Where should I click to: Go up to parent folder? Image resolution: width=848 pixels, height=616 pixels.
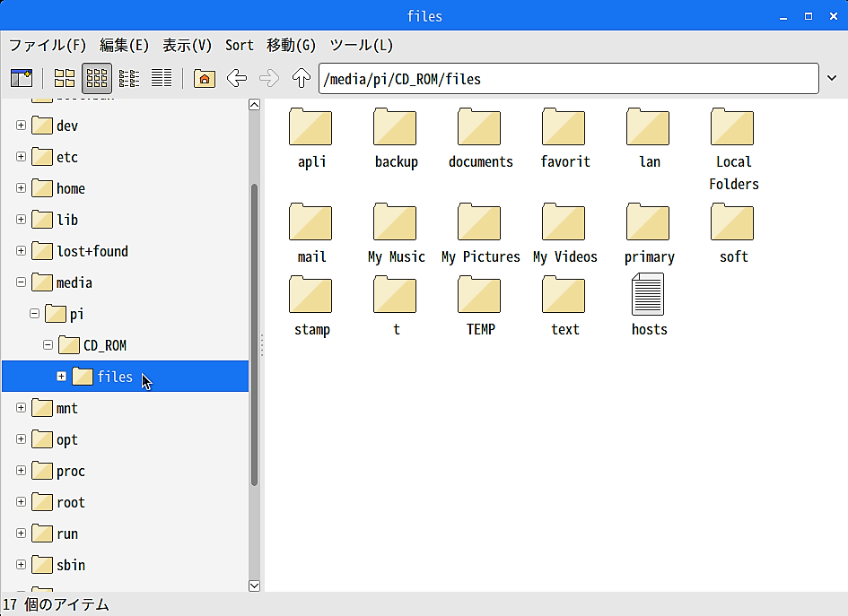(x=302, y=78)
